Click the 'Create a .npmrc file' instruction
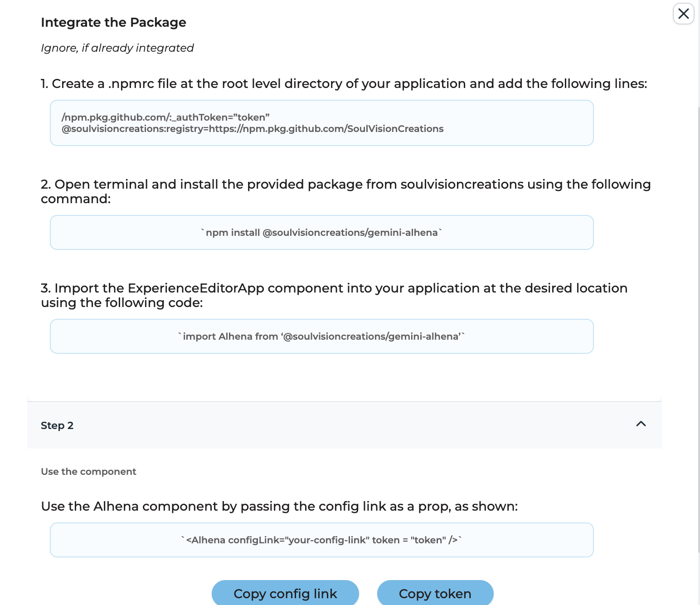Image resolution: width=700 pixels, height=605 pixels. (344, 84)
